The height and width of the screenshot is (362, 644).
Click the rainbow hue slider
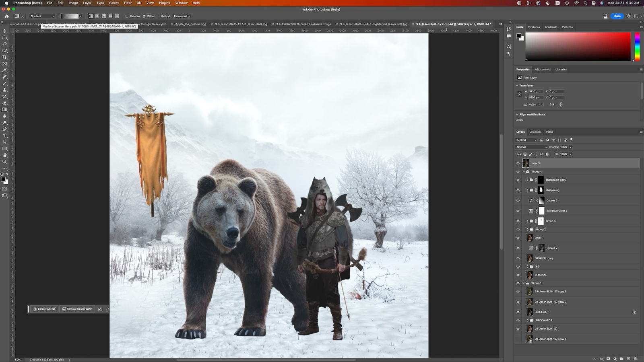[x=637, y=47]
